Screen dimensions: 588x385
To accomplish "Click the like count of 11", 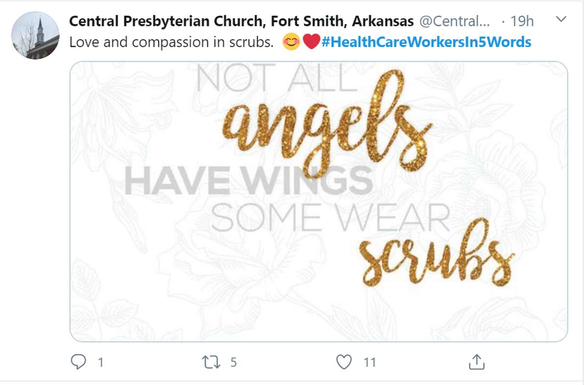I will point(369,362).
